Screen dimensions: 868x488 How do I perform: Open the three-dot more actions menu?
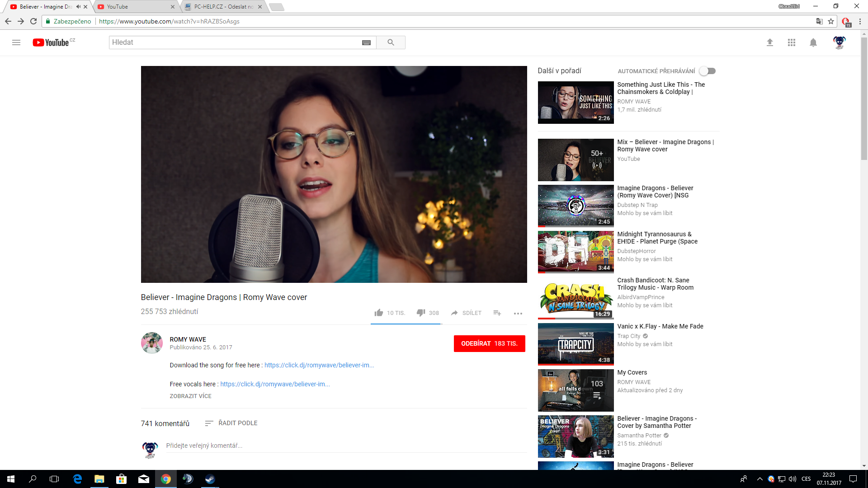518,313
